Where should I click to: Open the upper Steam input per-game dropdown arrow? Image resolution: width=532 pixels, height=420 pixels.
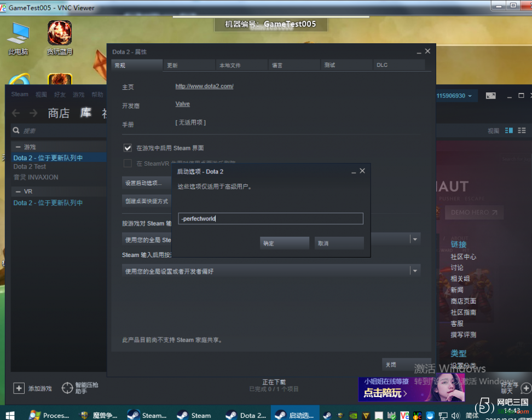(x=415, y=240)
